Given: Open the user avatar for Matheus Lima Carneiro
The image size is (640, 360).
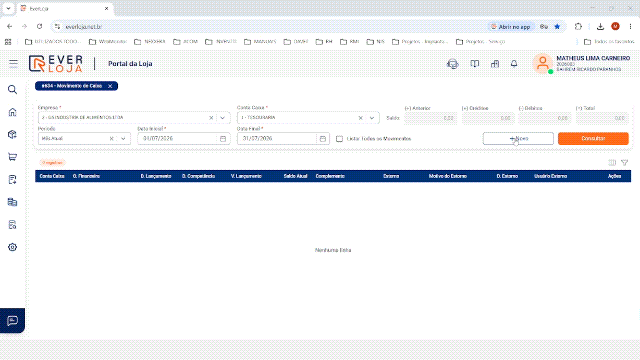Looking at the screenshot, I should tap(542, 63).
